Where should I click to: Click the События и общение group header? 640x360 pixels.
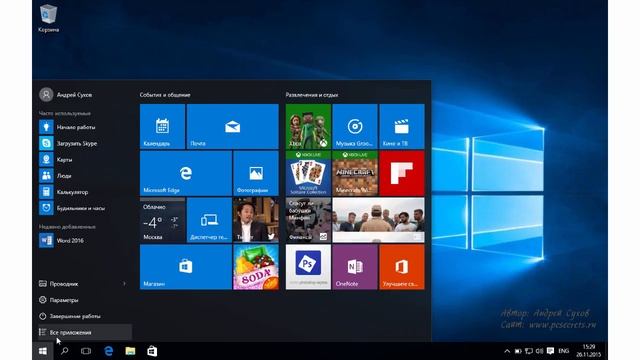pyautogui.click(x=165, y=95)
